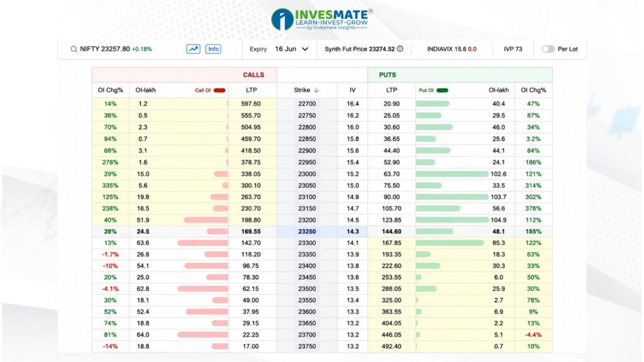Click the call OI bar for strike 23700
This screenshot has width=644, height=362.
tap(203, 335)
